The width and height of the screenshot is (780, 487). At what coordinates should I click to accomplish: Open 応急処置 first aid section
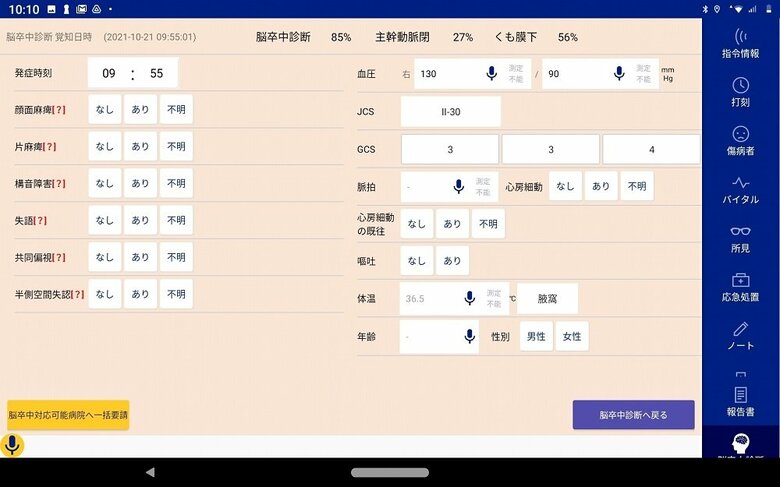(740, 288)
